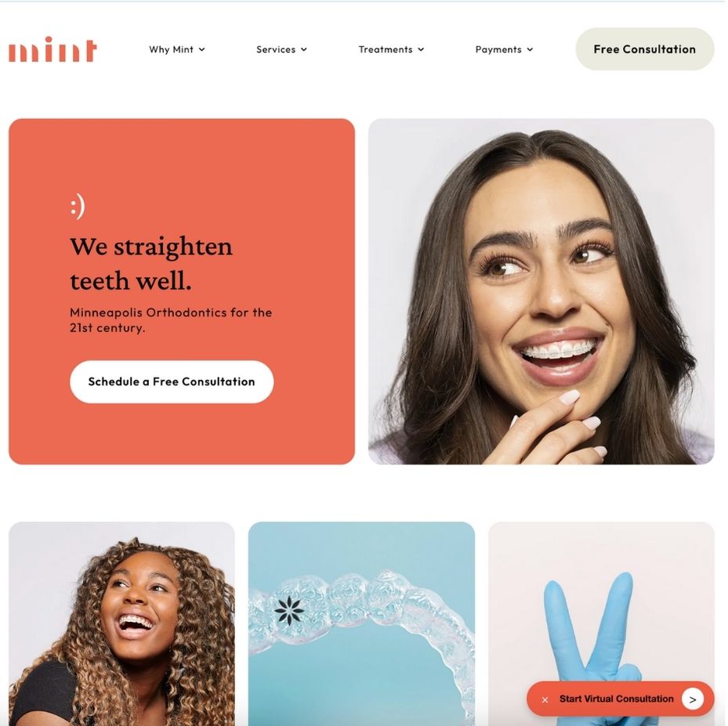
Task: Open the clear aligner tray image
Action: coord(363,624)
